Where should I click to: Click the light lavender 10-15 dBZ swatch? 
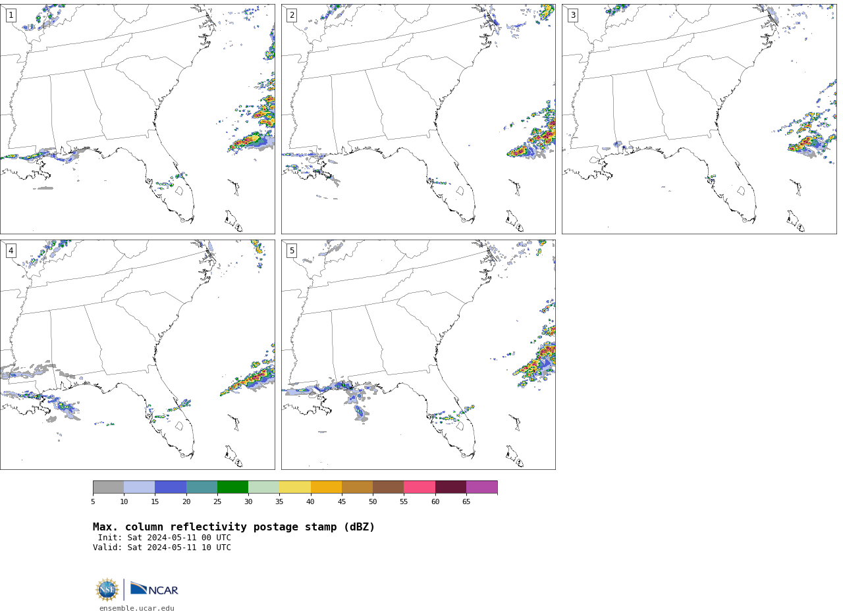point(139,487)
